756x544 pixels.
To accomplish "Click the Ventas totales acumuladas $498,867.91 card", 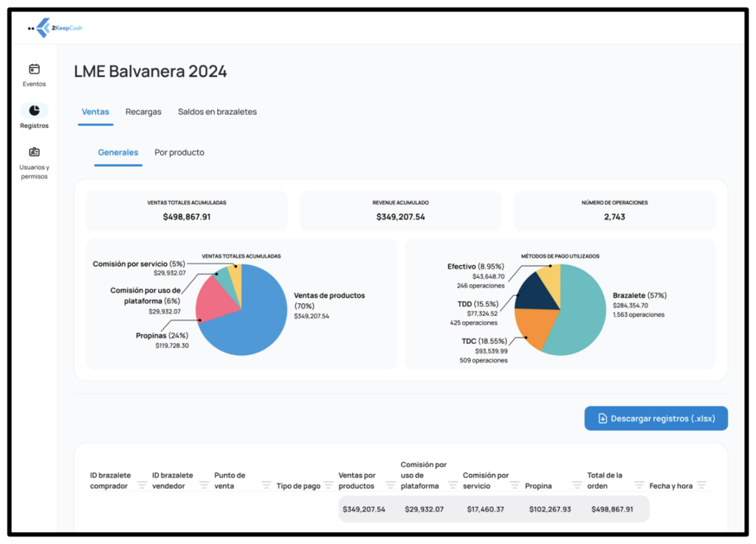I will [x=187, y=210].
